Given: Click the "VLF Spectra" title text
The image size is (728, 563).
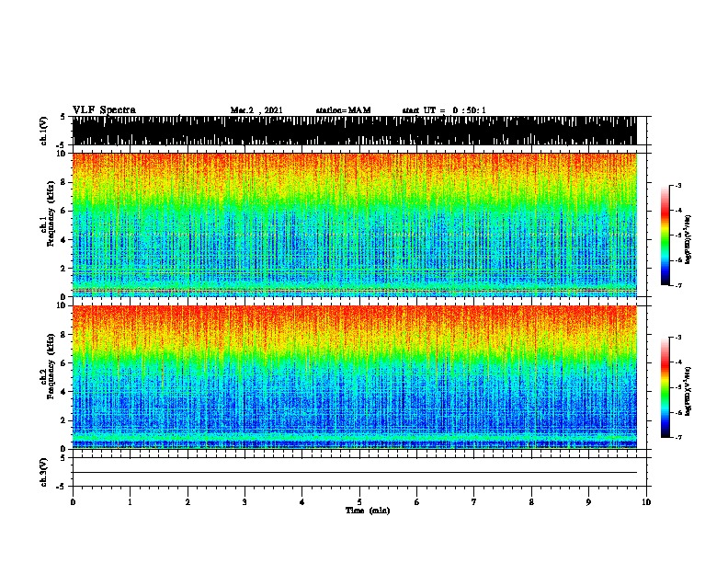Looking at the screenshot, I should (104, 110).
